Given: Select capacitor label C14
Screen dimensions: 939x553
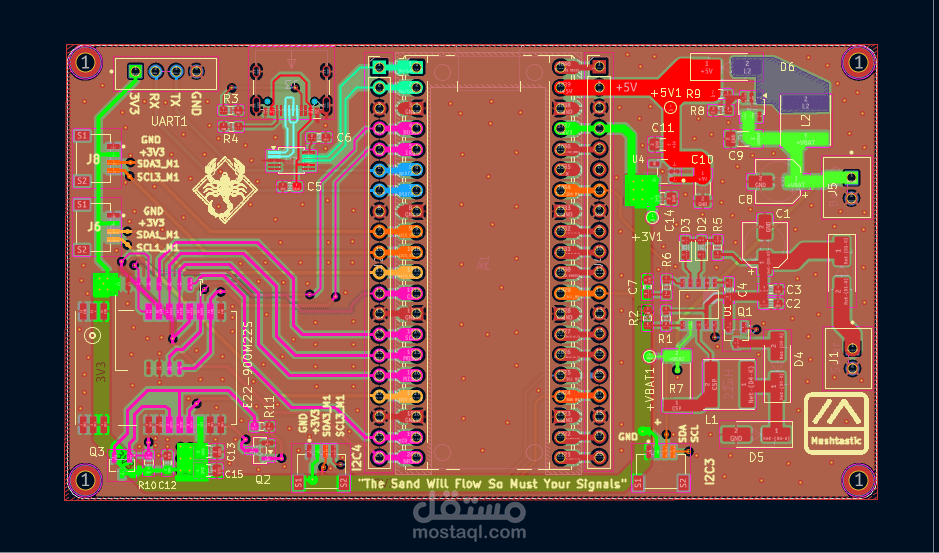Looking at the screenshot, I should 670,221.
